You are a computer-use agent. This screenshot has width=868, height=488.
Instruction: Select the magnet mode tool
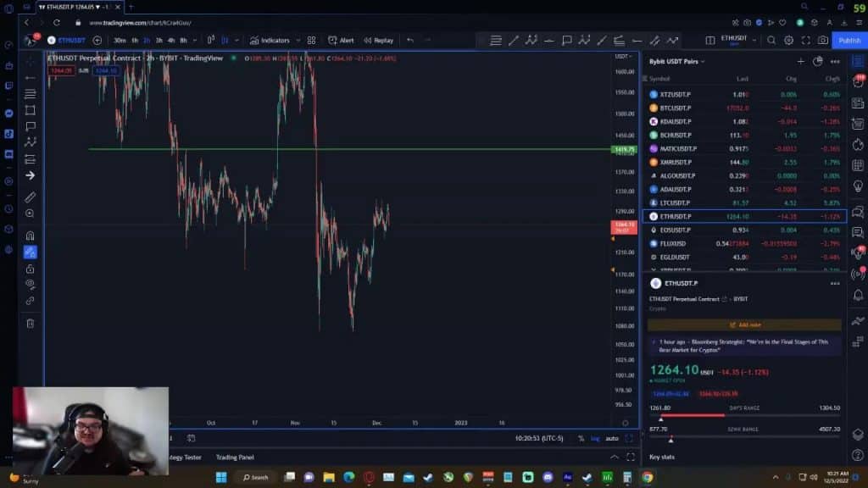click(31, 236)
